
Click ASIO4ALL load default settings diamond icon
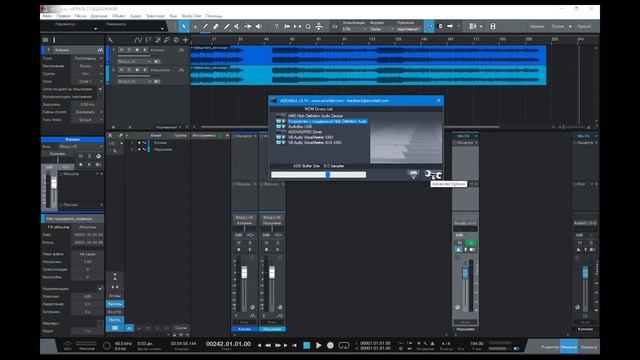click(x=413, y=175)
